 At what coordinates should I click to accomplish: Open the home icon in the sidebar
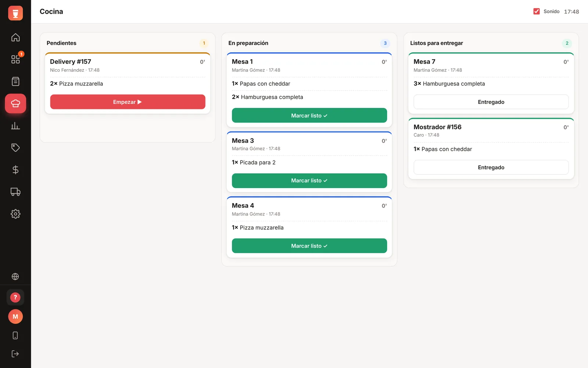coord(15,37)
